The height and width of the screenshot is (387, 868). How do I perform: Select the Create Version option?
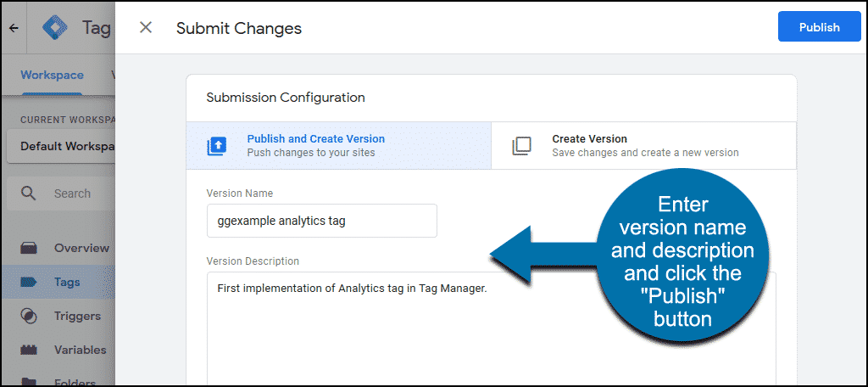tap(644, 145)
